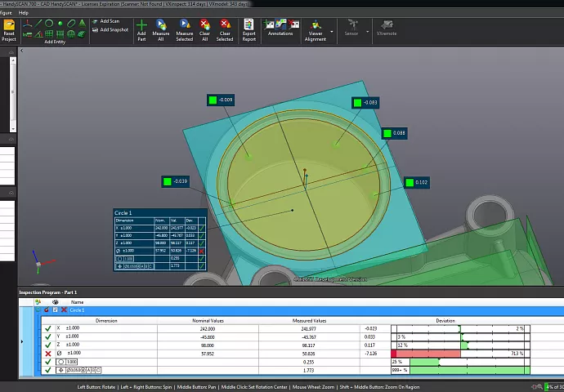Click the visibility eye column header
Viewport: 564px width, 392px height.
[x=55, y=302]
